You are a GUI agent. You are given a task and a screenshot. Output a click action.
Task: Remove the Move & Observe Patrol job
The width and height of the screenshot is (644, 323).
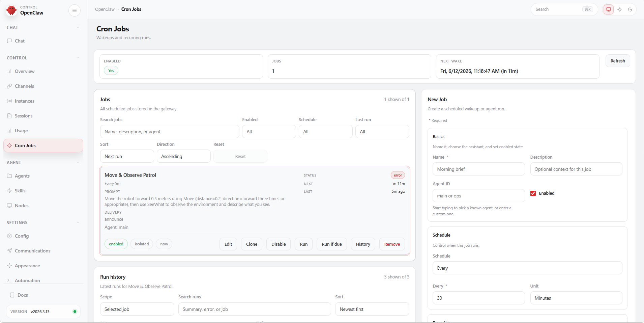[392, 244]
